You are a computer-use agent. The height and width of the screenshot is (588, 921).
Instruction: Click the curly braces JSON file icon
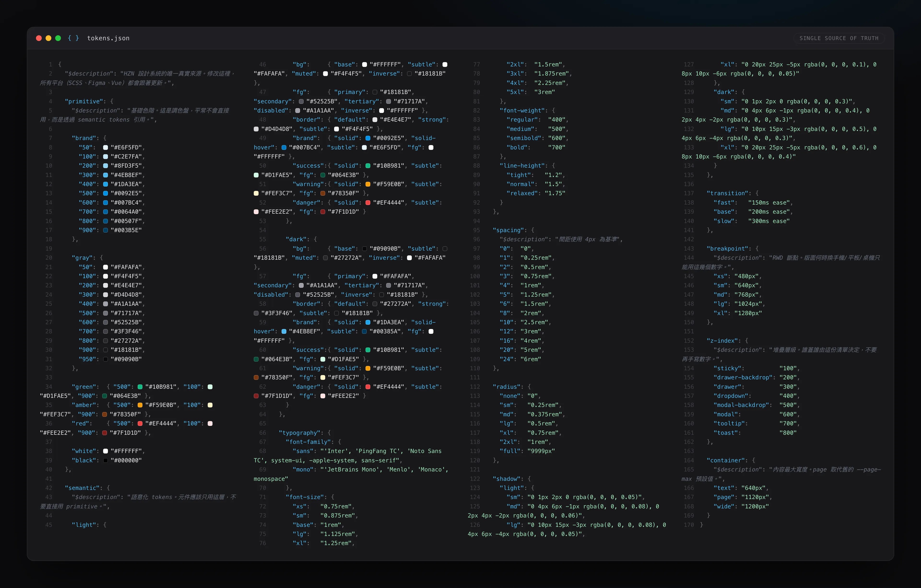(73, 38)
